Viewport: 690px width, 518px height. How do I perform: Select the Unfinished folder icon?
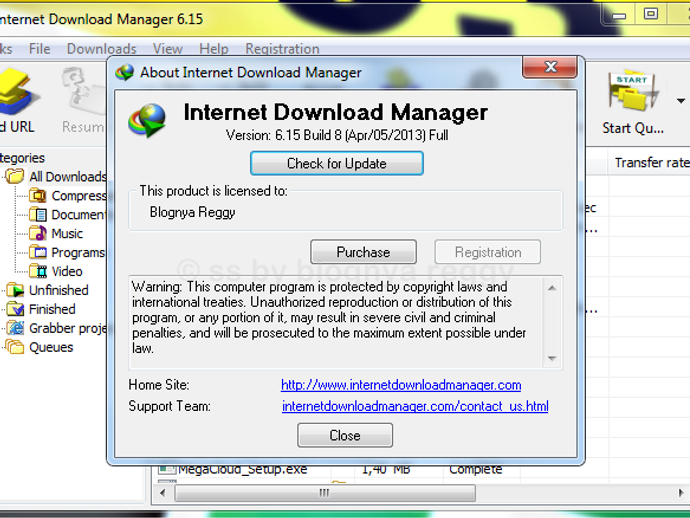click(15, 290)
